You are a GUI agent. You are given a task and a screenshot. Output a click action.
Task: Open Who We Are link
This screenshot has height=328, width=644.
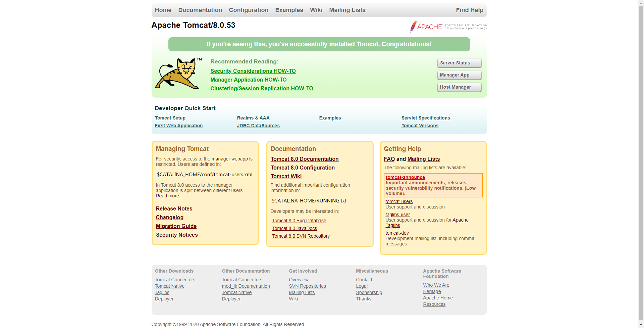tap(436, 285)
